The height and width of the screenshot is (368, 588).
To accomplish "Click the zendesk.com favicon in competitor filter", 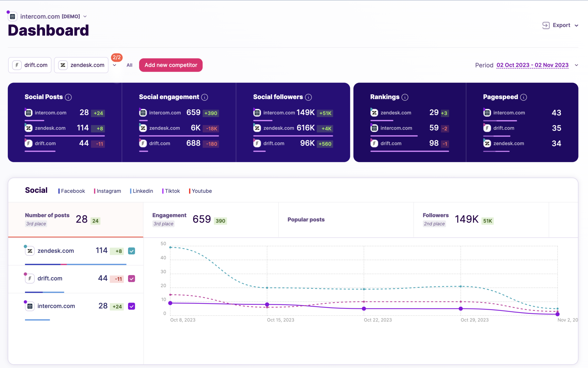I will (63, 65).
